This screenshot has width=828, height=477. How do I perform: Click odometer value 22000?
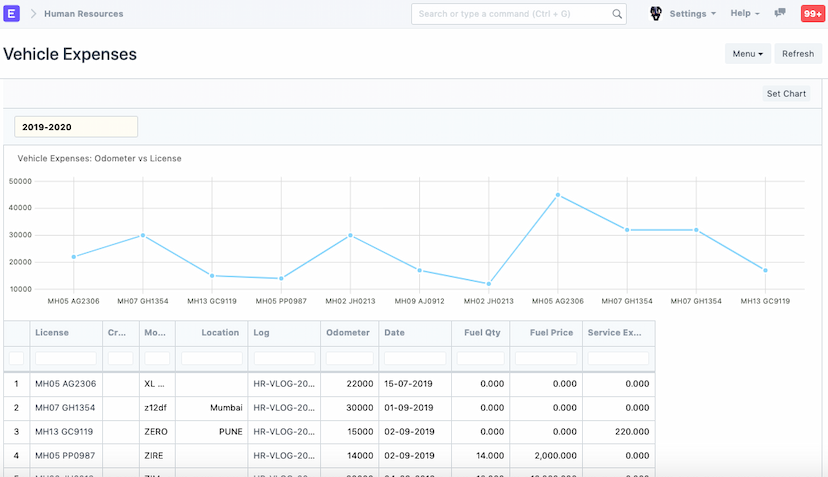350,384
